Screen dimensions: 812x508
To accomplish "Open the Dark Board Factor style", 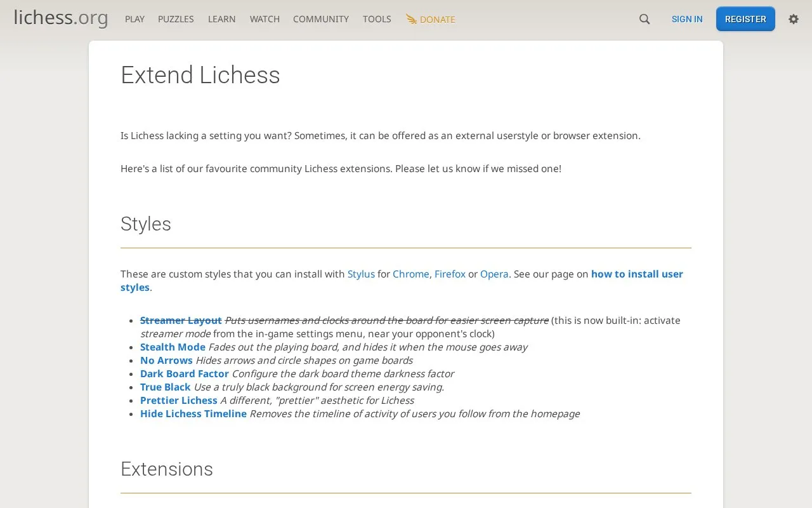I will [185, 374].
